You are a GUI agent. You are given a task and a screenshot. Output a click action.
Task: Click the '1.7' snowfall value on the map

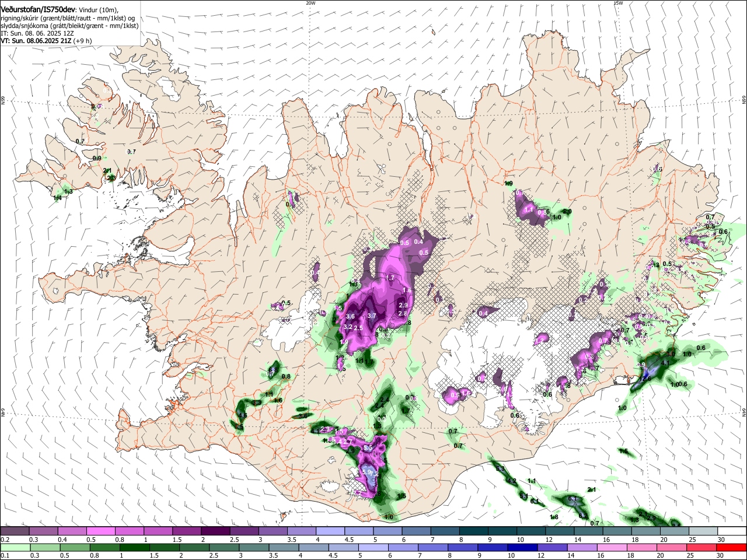coord(390,278)
